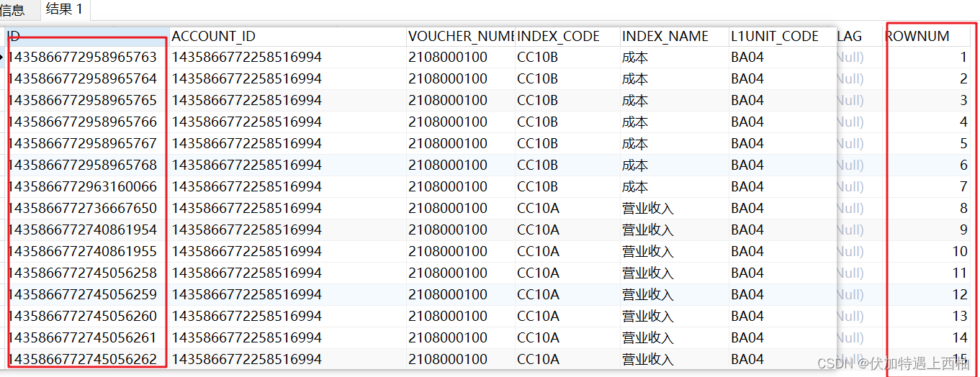Click ID cell 1435866772736667650
Viewport: 980px width, 377px height.
click(x=88, y=208)
